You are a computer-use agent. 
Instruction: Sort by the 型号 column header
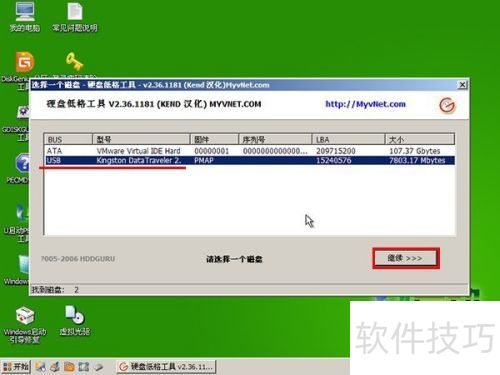[x=141, y=139]
